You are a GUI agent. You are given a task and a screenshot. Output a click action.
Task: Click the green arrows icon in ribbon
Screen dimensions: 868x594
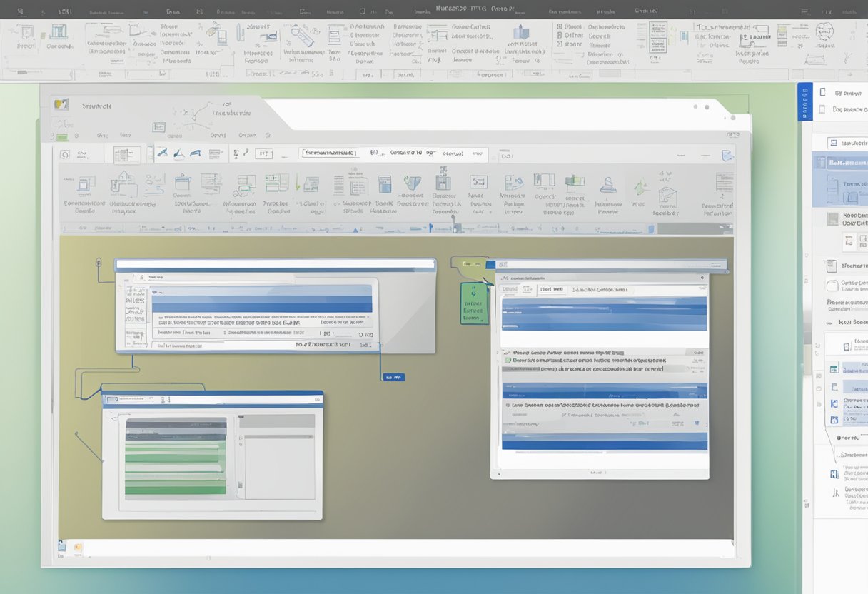pyautogui.click(x=640, y=187)
